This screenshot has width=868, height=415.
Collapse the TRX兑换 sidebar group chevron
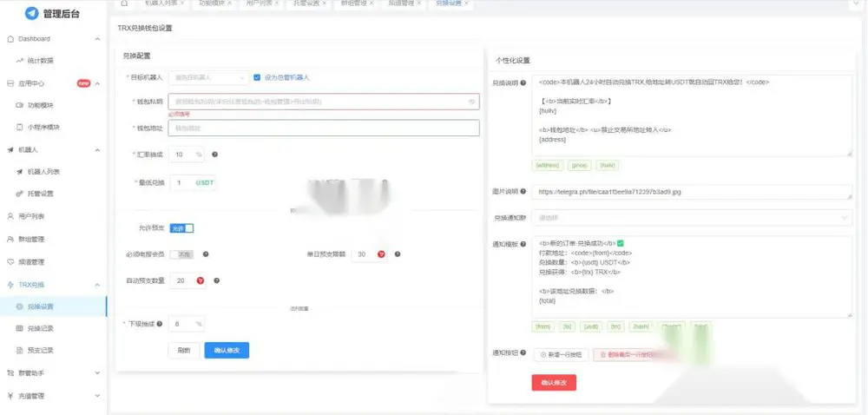coord(97,285)
